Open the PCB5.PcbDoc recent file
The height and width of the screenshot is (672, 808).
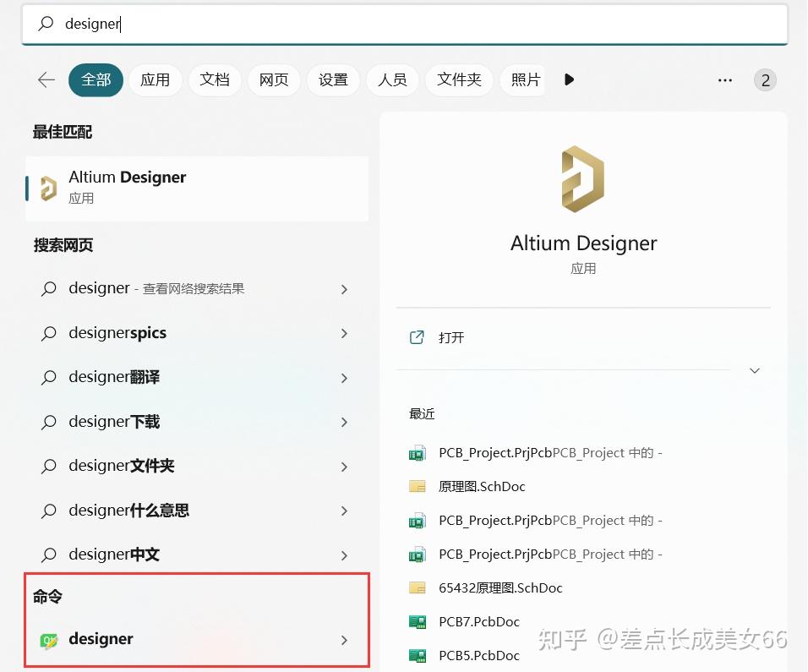(481, 655)
